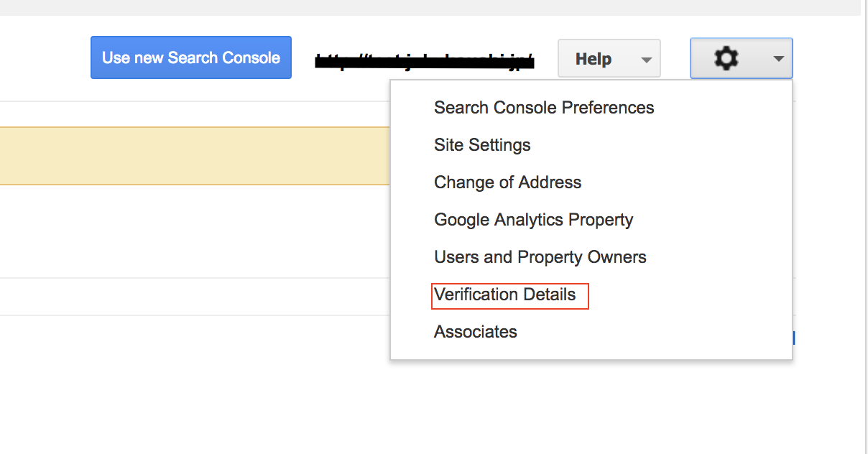Viewport: 868px width, 454px height.
Task: Click the yellow notification banner
Action: [x=195, y=156]
